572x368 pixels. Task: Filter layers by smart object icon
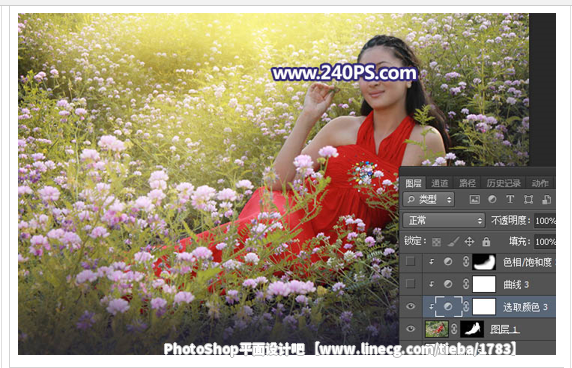coord(546,199)
